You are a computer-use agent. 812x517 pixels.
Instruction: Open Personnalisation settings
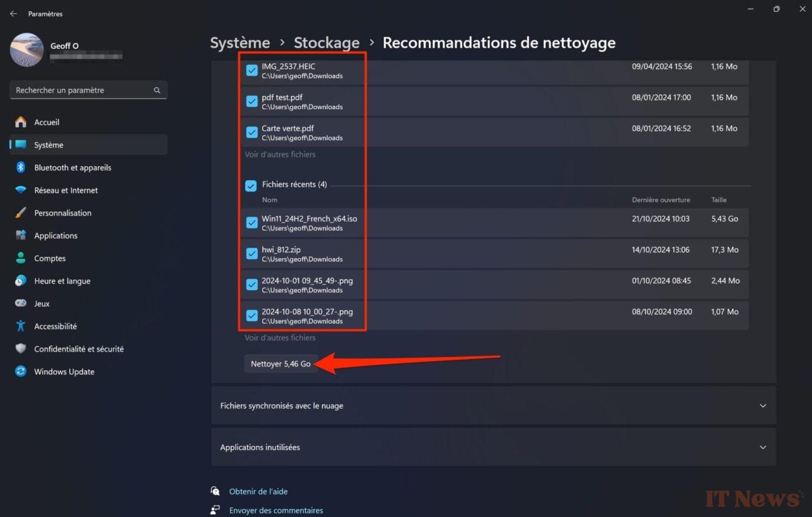click(63, 213)
